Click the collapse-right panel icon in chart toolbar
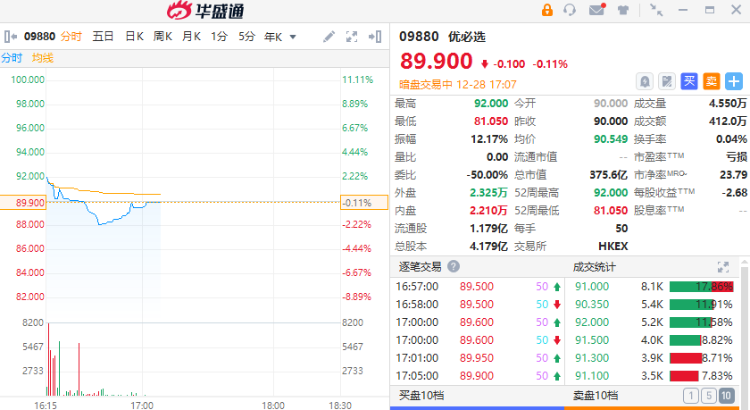This screenshot has width=750, height=410. click(375, 37)
